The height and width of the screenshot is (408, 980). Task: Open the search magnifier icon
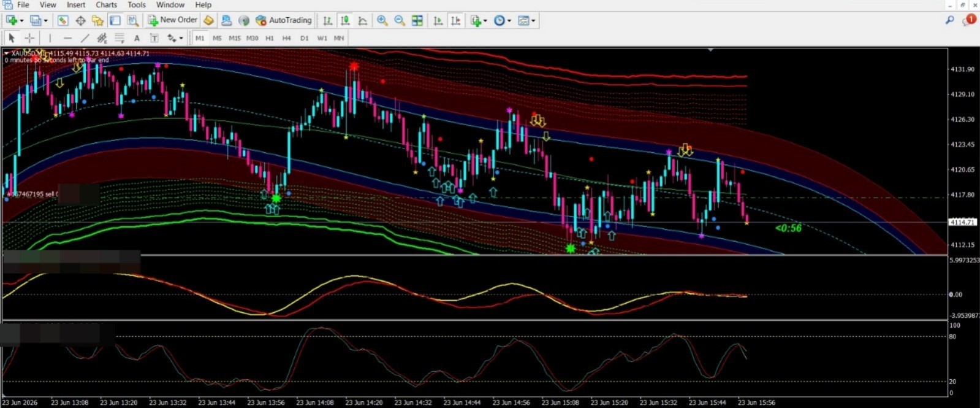click(x=949, y=20)
